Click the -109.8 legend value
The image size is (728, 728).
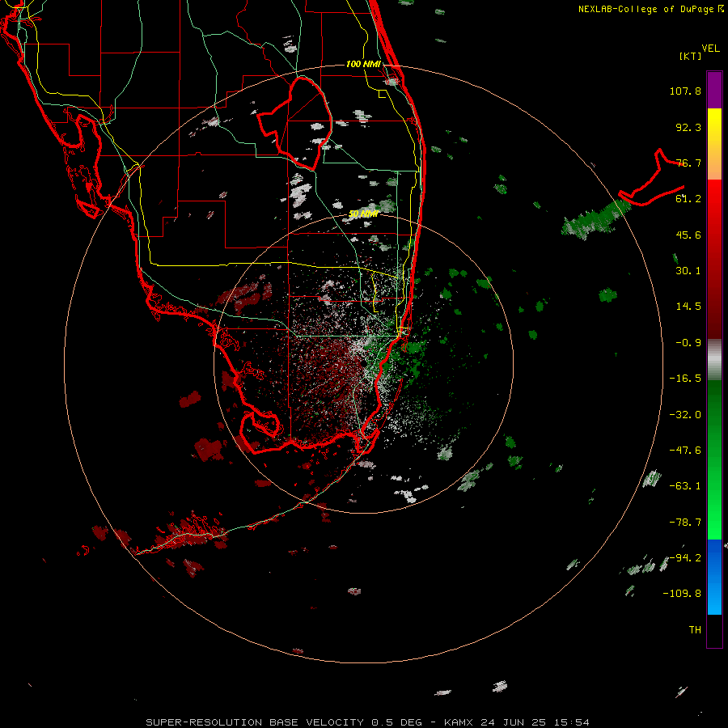pyautogui.click(x=682, y=594)
